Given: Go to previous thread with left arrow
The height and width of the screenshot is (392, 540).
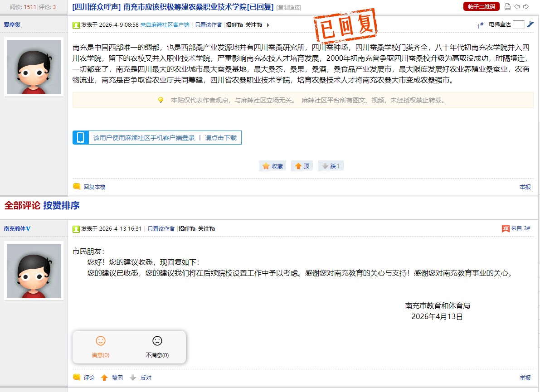Looking at the screenshot, I should point(517,7).
